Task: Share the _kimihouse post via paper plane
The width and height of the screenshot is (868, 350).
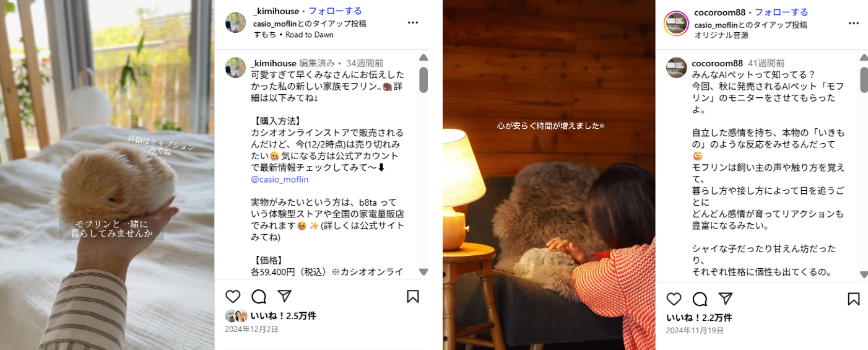Action: coord(284,296)
